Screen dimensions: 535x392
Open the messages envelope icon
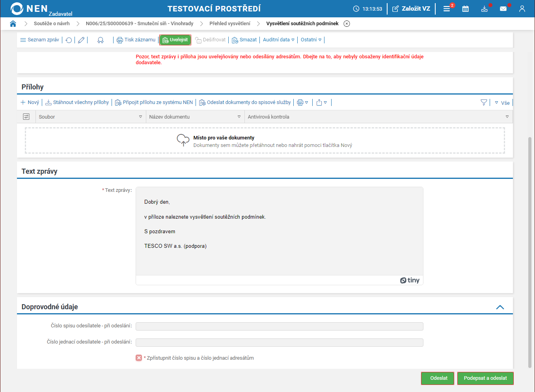coord(503,9)
